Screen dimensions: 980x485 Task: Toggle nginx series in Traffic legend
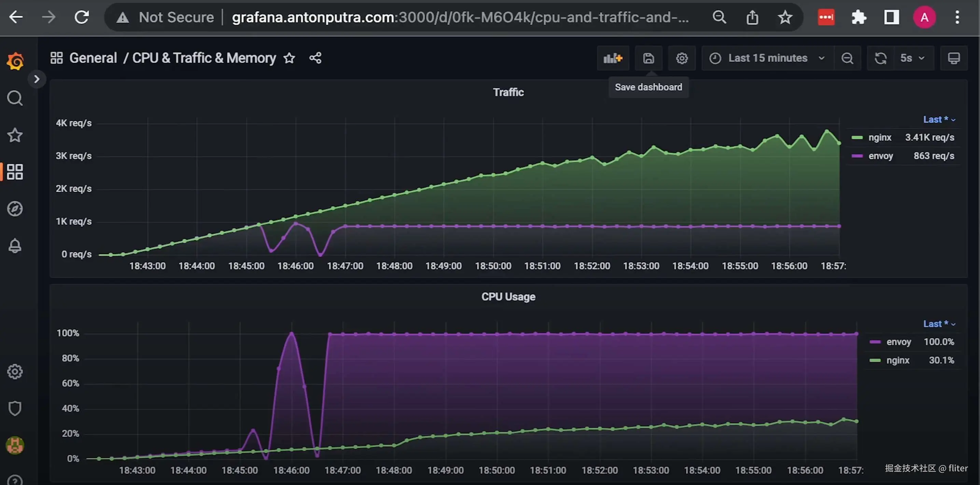pos(879,137)
